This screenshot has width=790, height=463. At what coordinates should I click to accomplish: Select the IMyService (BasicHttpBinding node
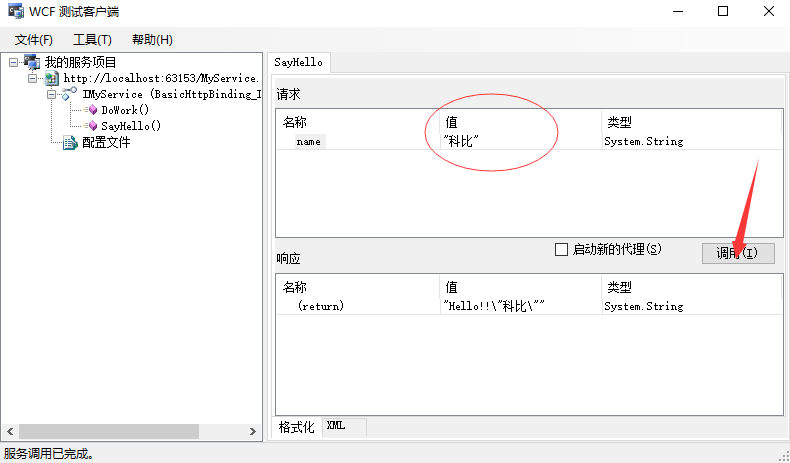click(x=172, y=94)
